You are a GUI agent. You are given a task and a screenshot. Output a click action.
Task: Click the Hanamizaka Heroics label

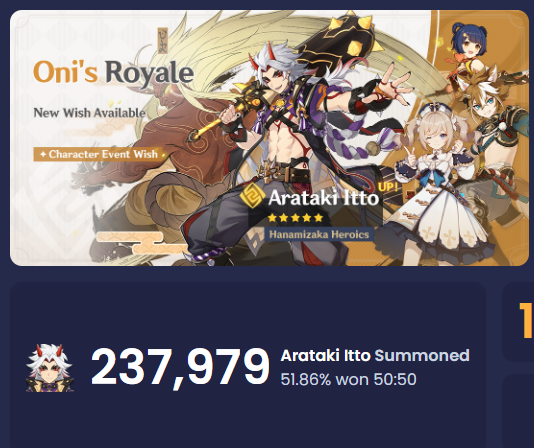coord(319,234)
